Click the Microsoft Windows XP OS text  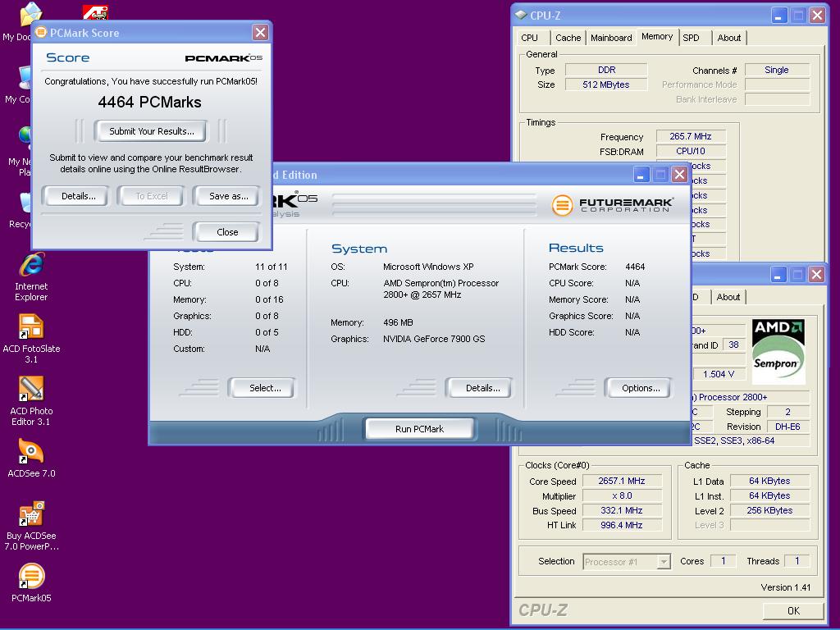click(x=428, y=267)
